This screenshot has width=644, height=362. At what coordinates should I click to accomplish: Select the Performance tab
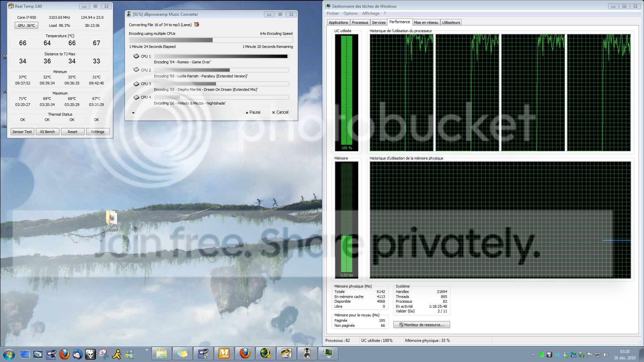click(x=399, y=22)
